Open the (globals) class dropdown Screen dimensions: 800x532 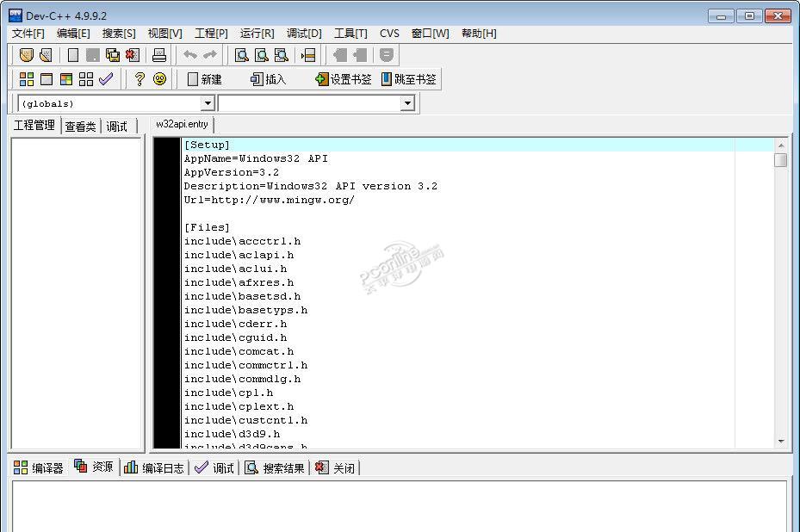click(x=208, y=103)
